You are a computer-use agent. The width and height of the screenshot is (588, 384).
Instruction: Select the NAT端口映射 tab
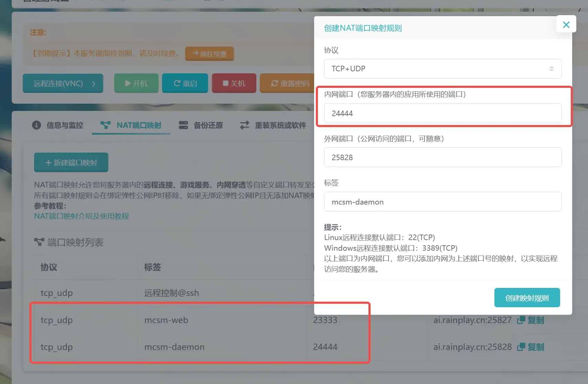tap(131, 125)
